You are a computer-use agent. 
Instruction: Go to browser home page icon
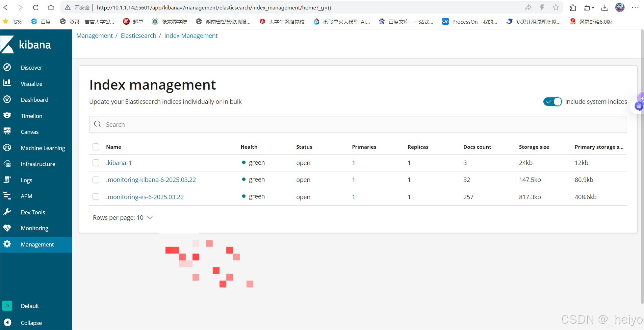point(51,7)
